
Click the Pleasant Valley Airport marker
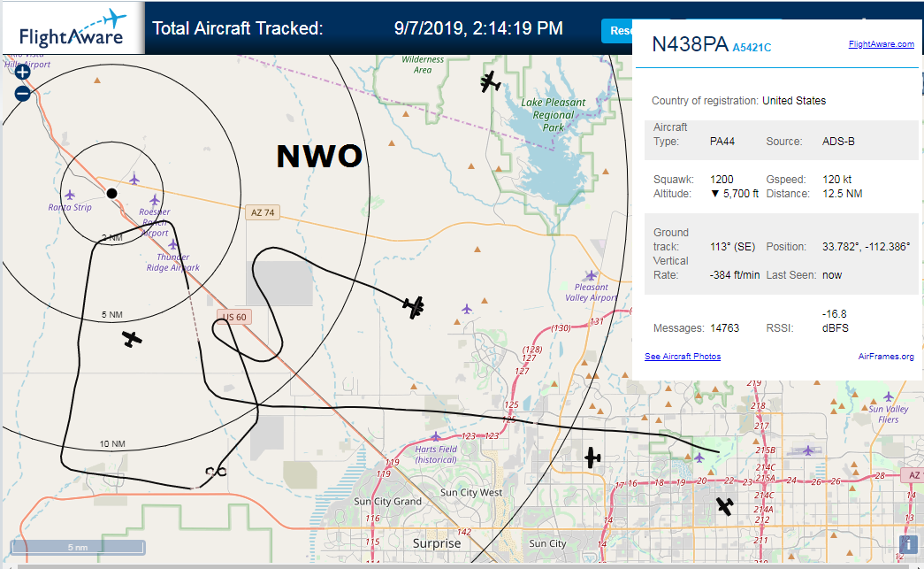coord(591,275)
